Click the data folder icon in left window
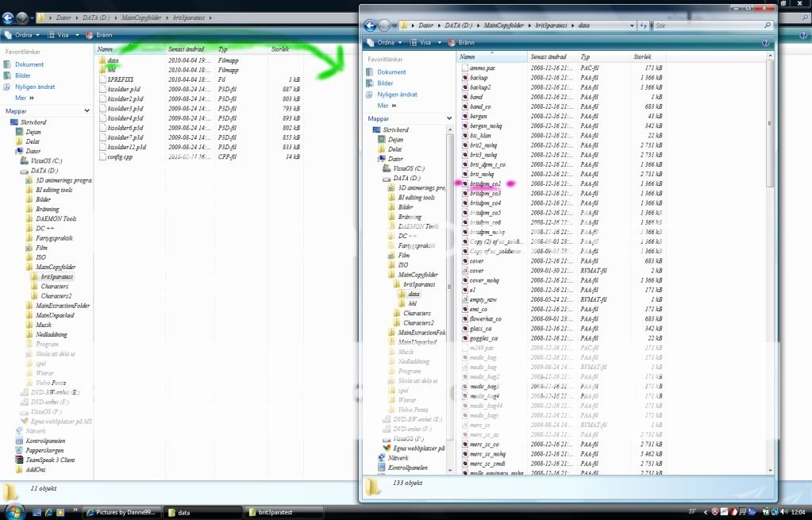 point(102,60)
